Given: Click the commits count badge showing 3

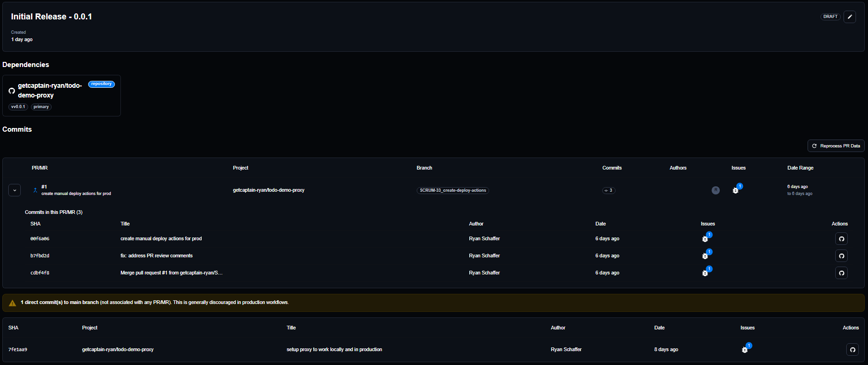Looking at the screenshot, I should 608,190.
